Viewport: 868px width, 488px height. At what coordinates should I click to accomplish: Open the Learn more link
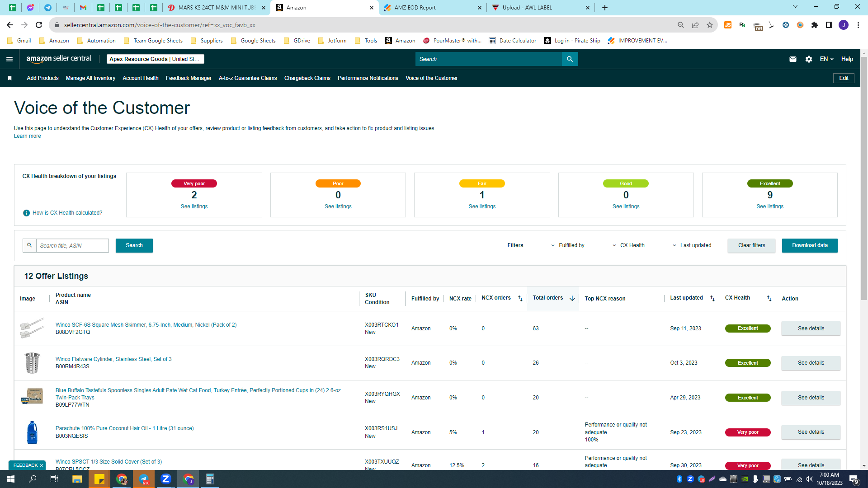point(27,136)
